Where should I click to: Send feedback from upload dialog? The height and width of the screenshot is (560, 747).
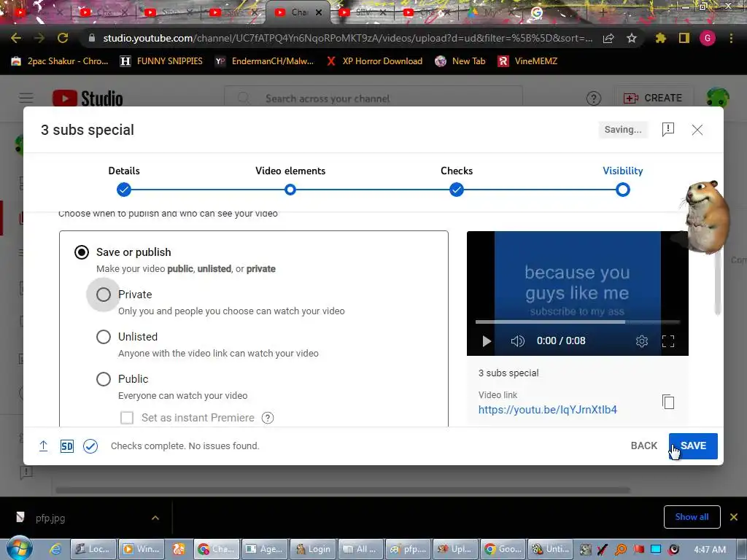(x=668, y=130)
